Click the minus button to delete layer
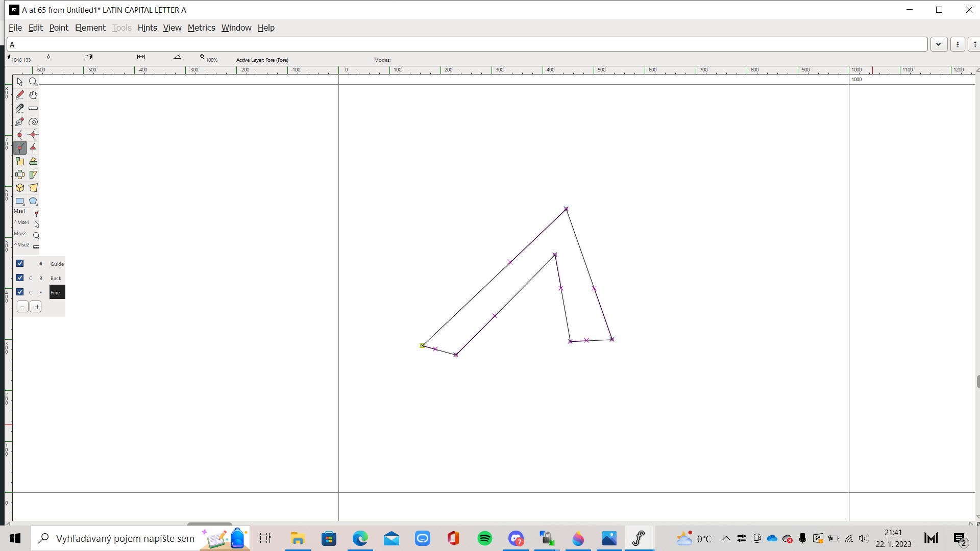The image size is (980, 551). pyautogui.click(x=22, y=307)
